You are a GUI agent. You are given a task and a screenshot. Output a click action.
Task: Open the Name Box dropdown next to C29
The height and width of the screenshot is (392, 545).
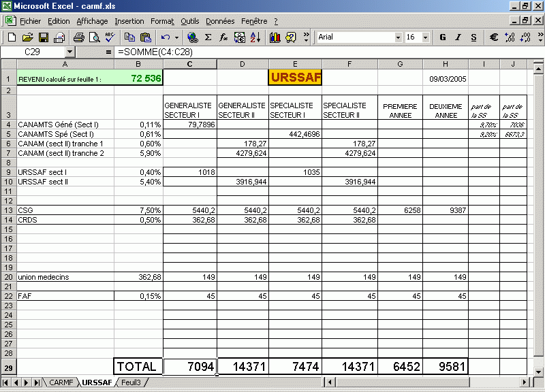pos(70,52)
